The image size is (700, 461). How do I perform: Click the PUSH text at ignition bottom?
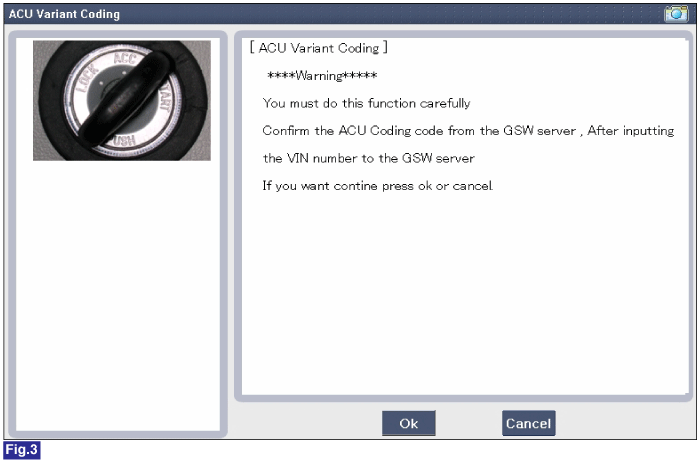click(120, 143)
